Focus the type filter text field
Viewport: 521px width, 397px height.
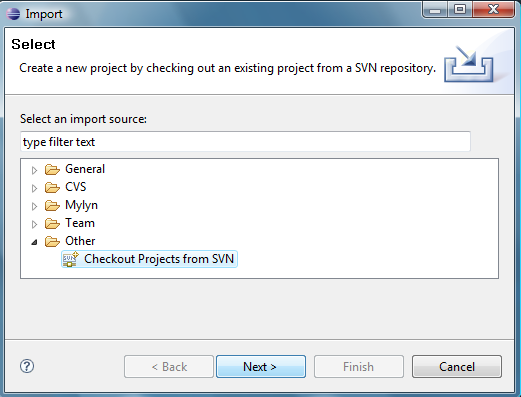click(245, 142)
